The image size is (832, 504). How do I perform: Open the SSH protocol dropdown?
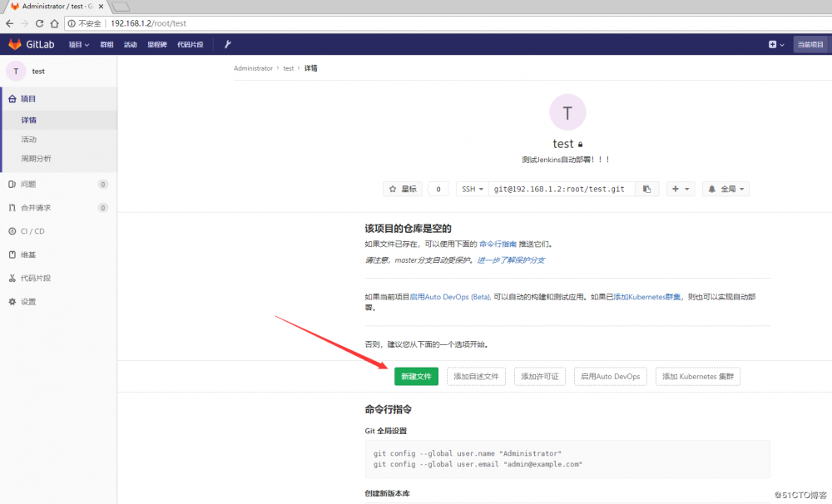point(472,189)
